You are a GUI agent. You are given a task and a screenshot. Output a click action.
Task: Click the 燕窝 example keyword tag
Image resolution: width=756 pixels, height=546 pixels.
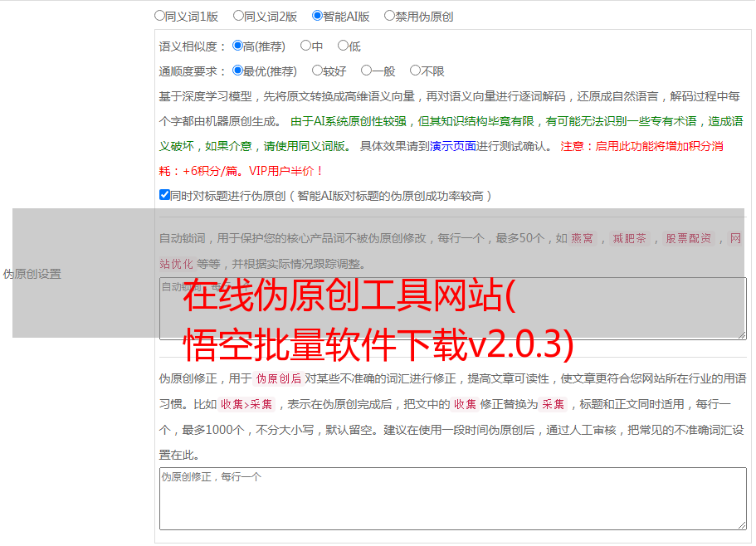[x=583, y=238]
